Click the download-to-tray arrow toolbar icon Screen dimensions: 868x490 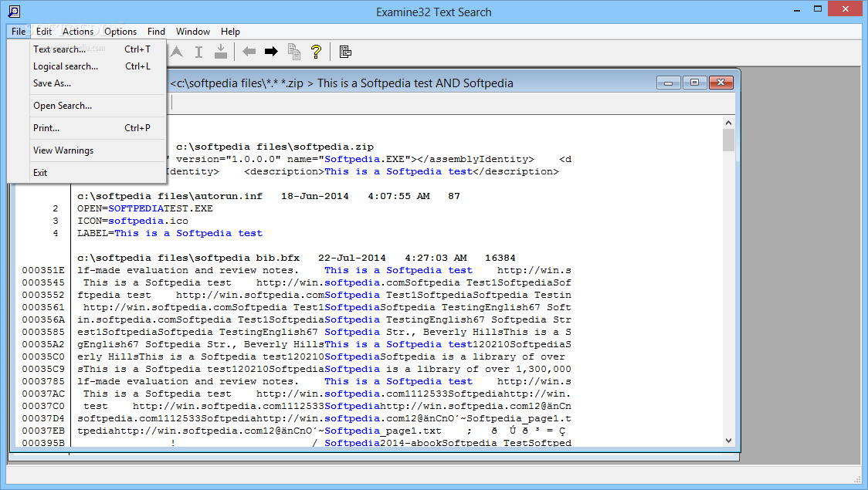click(221, 52)
